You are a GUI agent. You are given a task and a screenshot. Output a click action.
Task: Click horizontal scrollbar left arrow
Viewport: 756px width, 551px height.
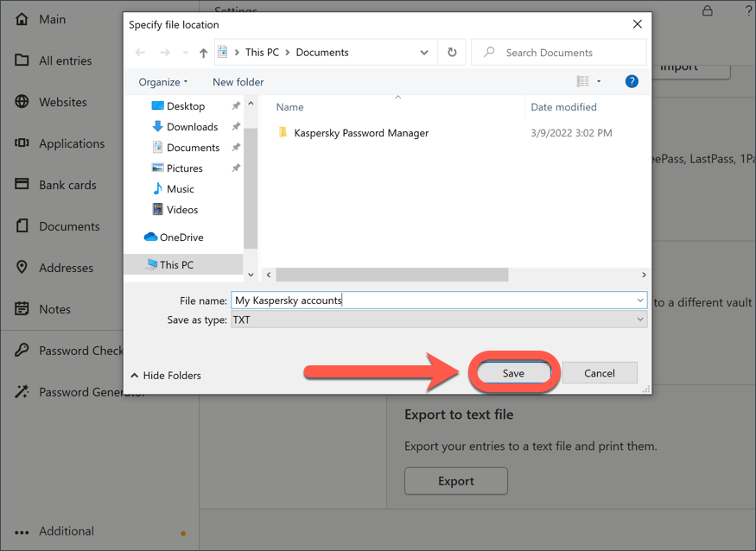(269, 275)
